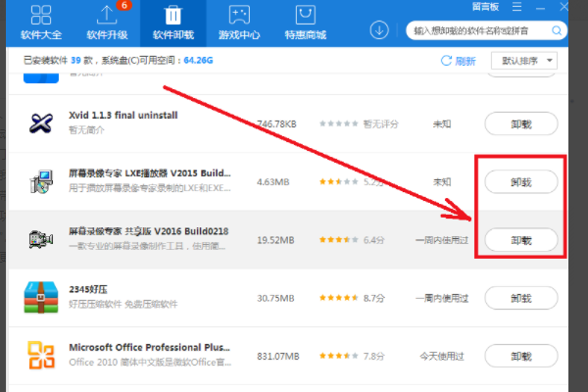Minimize the software manager window
The height and width of the screenshot is (392, 588).
(x=540, y=8)
